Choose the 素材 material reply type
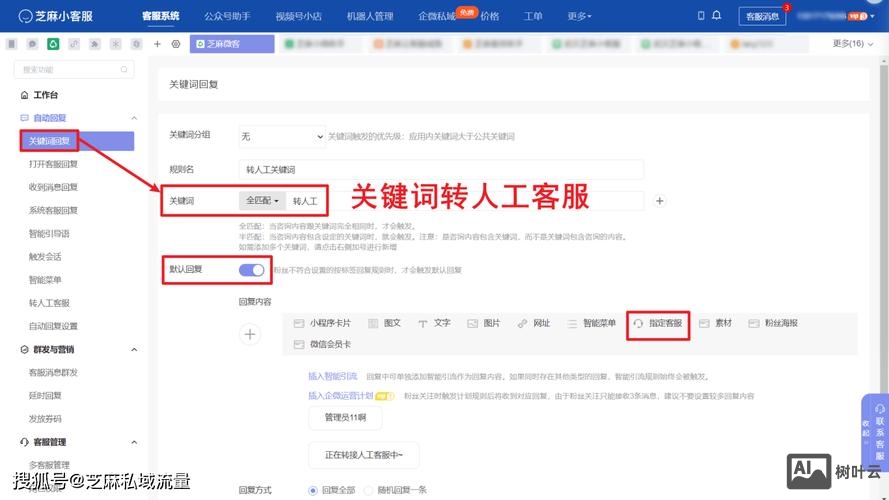This screenshot has width=889, height=500. 716,323
